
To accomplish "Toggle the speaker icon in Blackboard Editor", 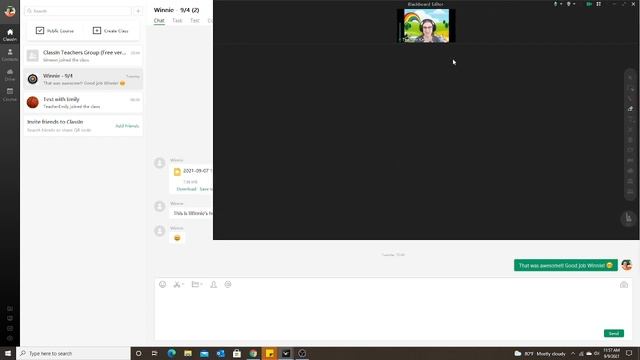I will (x=568, y=4).
